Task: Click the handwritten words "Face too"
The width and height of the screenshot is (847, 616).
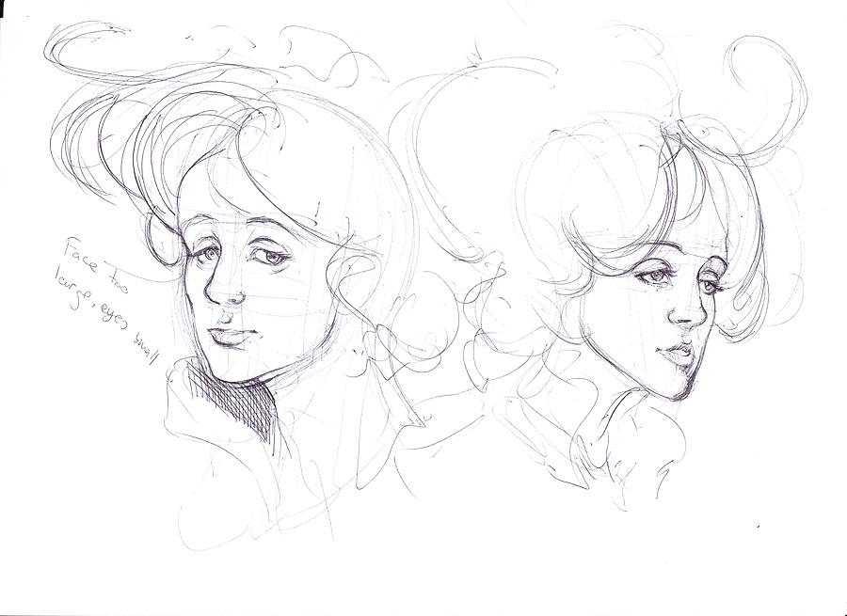Action: click(96, 265)
